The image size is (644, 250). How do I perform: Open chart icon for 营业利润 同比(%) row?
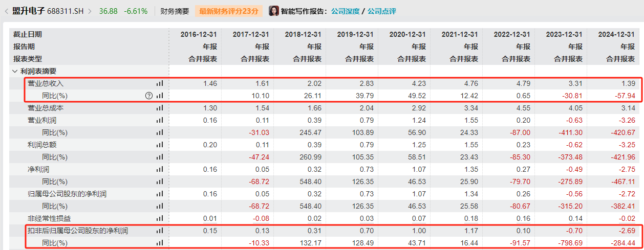pyautogui.click(x=160, y=132)
